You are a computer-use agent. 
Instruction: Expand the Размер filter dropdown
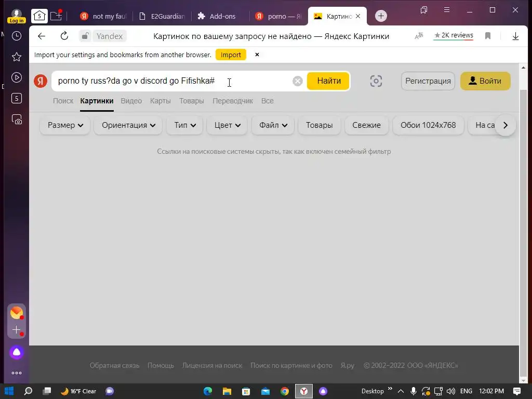pos(65,125)
